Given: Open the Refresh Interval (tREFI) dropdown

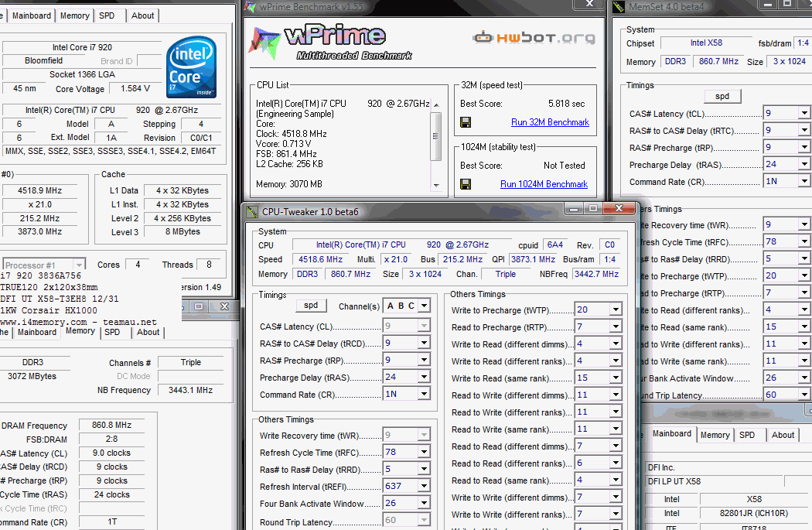Looking at the screenshot, I should [424, 487].
